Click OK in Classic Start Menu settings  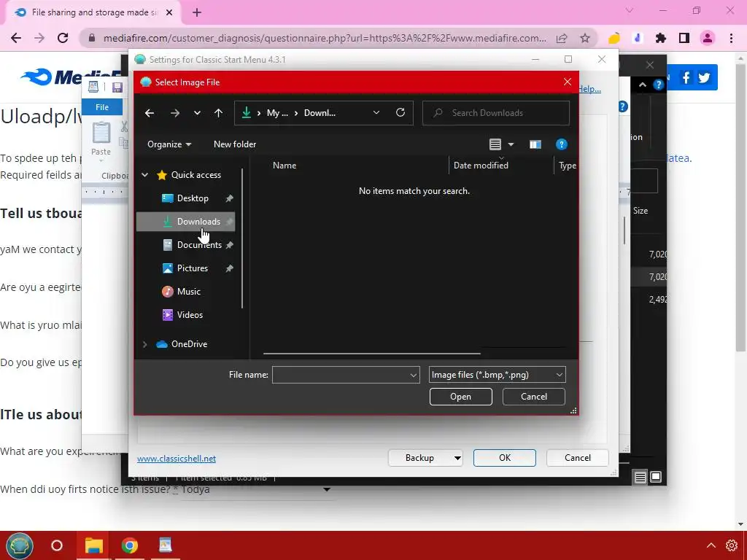505,458
